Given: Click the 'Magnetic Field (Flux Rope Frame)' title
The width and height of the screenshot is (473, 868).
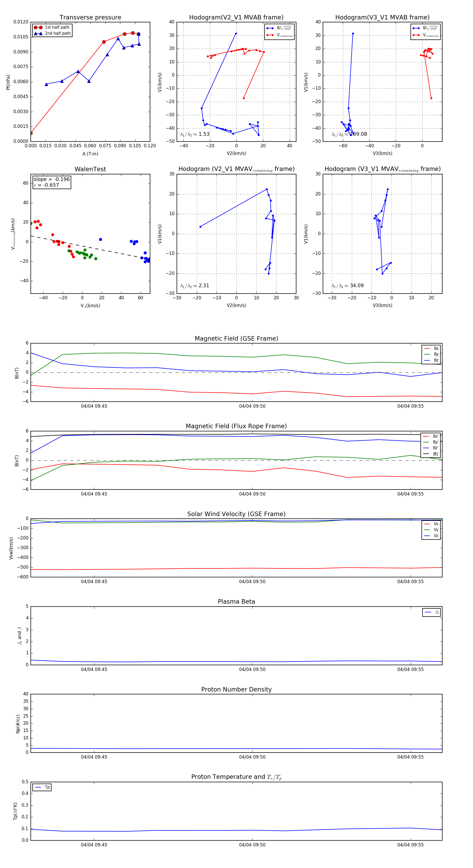Looking at the screenshot, I should coord(236,426).
